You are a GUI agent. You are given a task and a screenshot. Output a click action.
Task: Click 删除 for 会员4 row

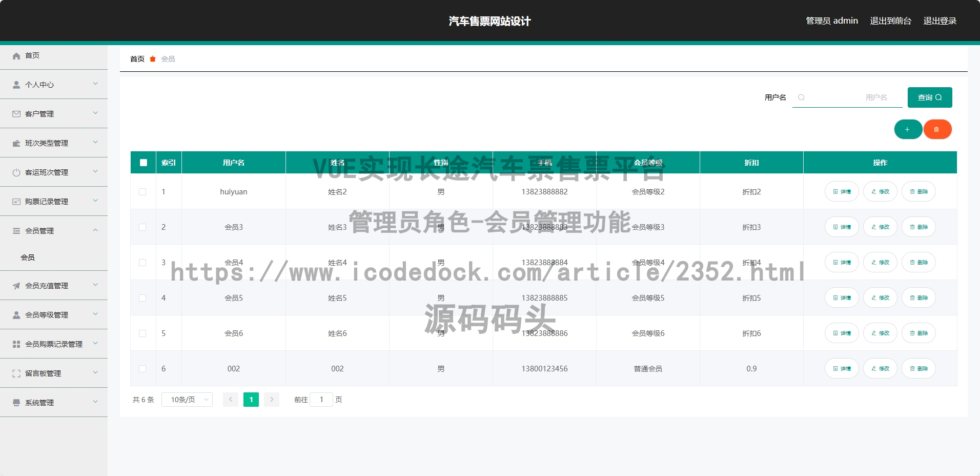pos(918,263)
